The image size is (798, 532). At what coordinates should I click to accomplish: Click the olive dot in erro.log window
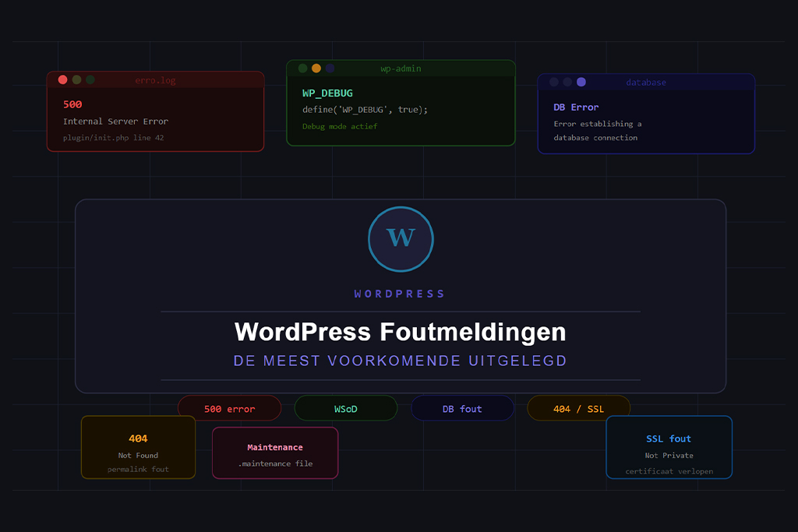[77, 79]
